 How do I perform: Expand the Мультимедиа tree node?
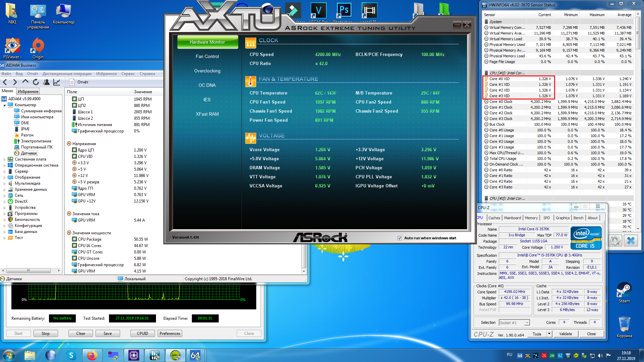point(4,184)
